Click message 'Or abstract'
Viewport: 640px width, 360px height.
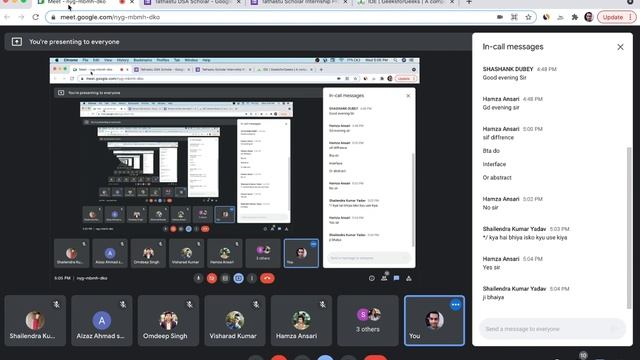(x=497, y=178)
